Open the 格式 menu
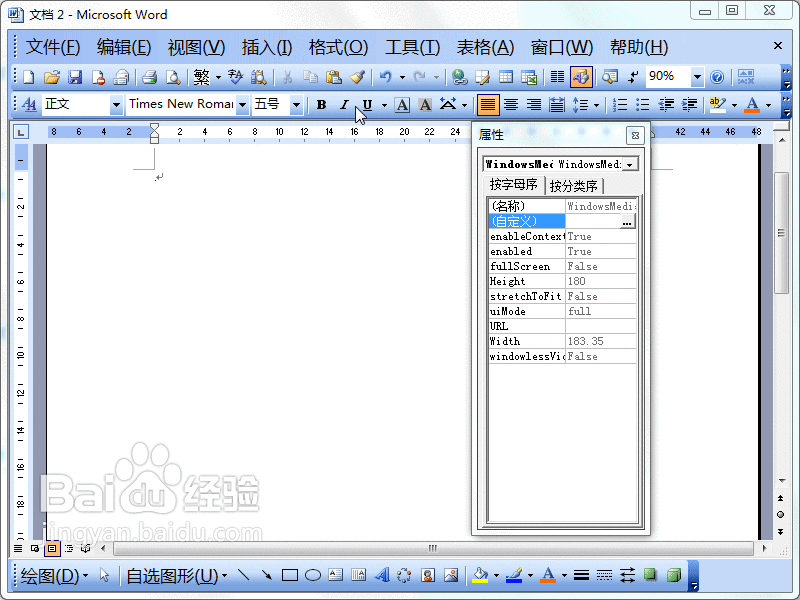This screenshot has width=800, height=600. pos(338,47)
